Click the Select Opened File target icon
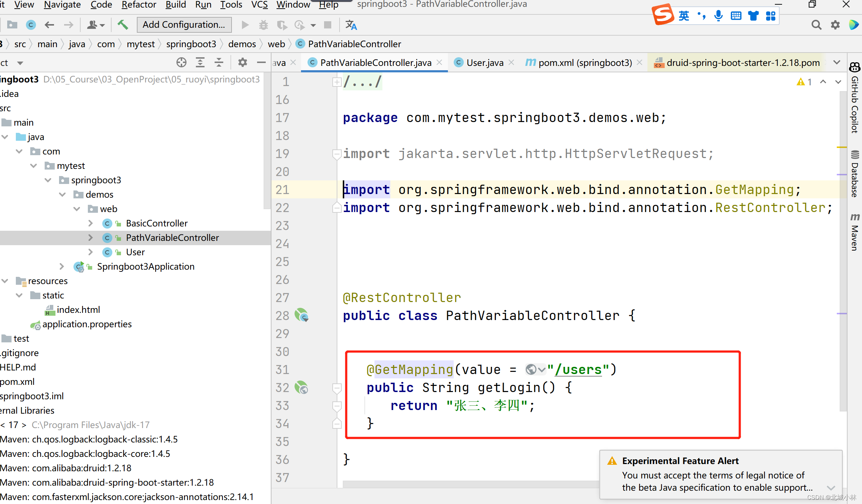This screenshot has height=504, width=862. pos(181,63)
